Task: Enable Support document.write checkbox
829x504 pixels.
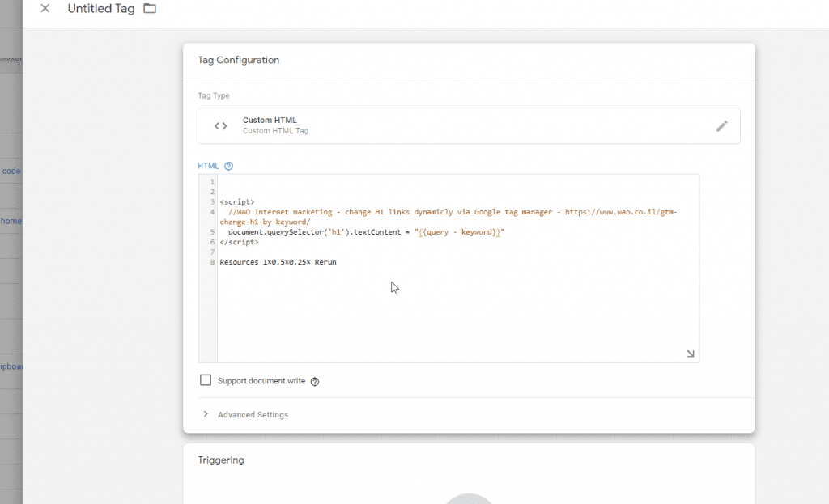Action: 206,380
